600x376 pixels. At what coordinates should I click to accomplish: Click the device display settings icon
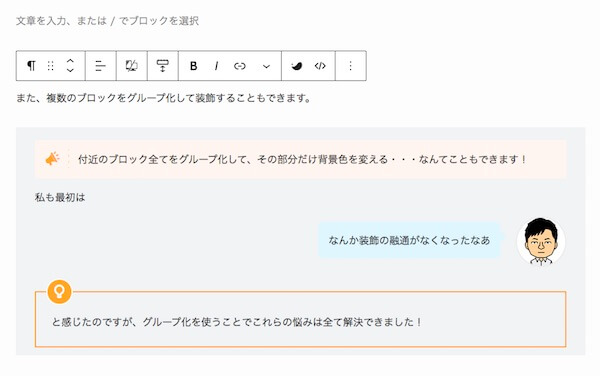point(132,66)
